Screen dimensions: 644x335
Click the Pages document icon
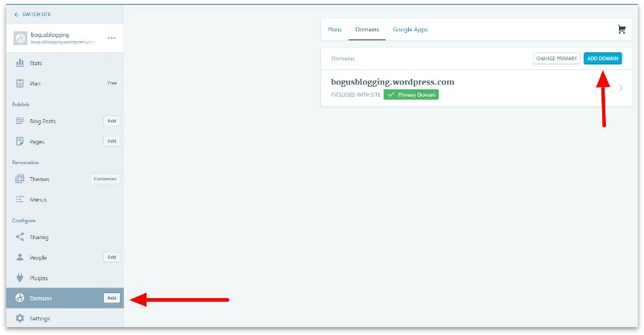[19, 141]
